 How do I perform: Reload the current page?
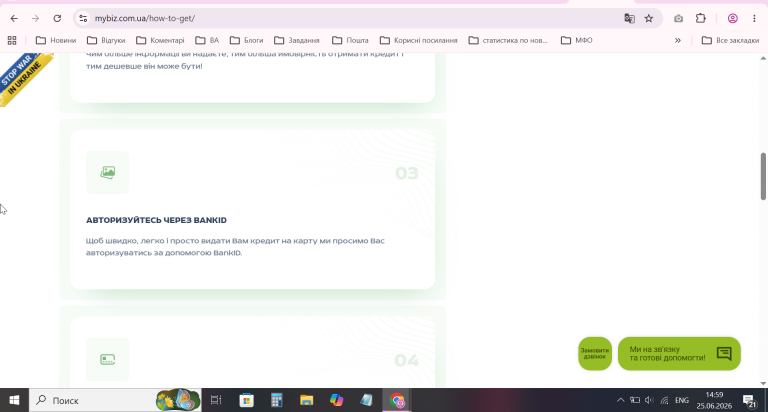tap(57, 19)
